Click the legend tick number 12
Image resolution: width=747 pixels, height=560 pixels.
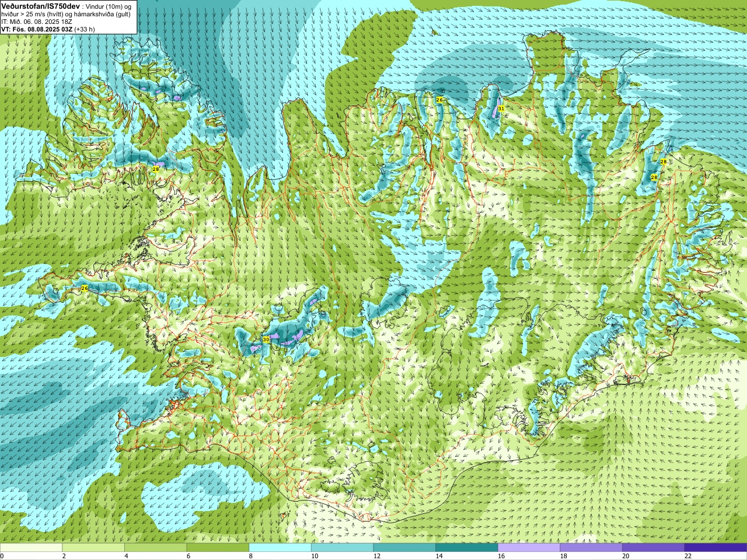pyautogui.click(x=376, y=556)
